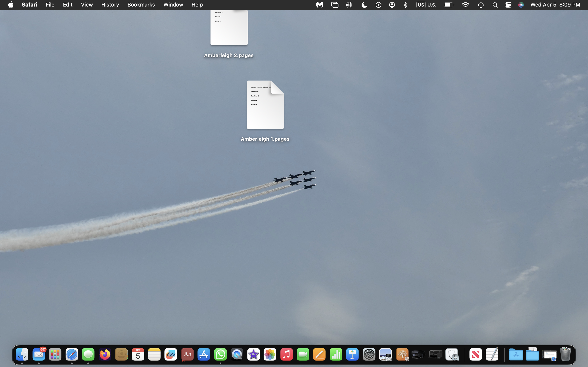Expand the Wi-Fi status menu

(x=465, y=5)
